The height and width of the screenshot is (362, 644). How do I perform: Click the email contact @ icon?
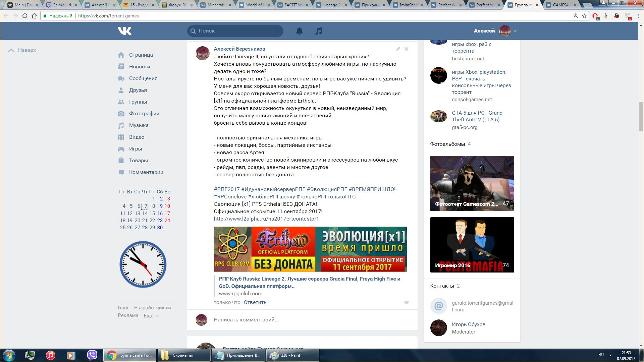point(439,306)
